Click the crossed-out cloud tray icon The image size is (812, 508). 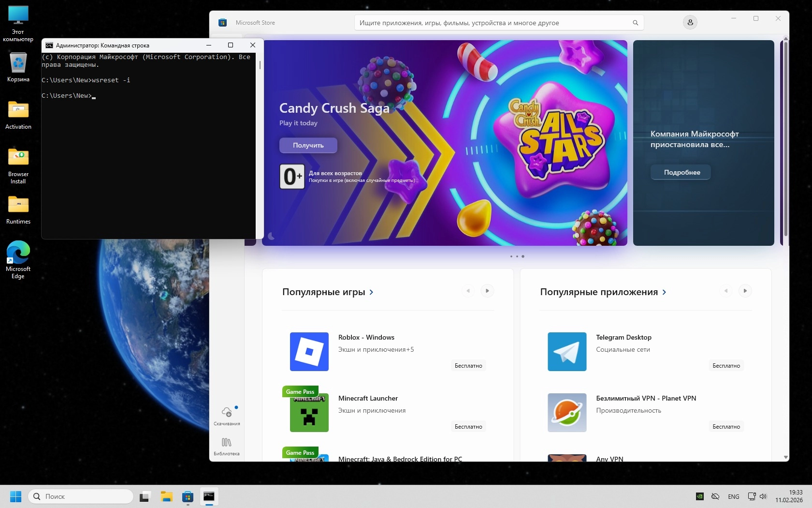(x=715, y=496)
